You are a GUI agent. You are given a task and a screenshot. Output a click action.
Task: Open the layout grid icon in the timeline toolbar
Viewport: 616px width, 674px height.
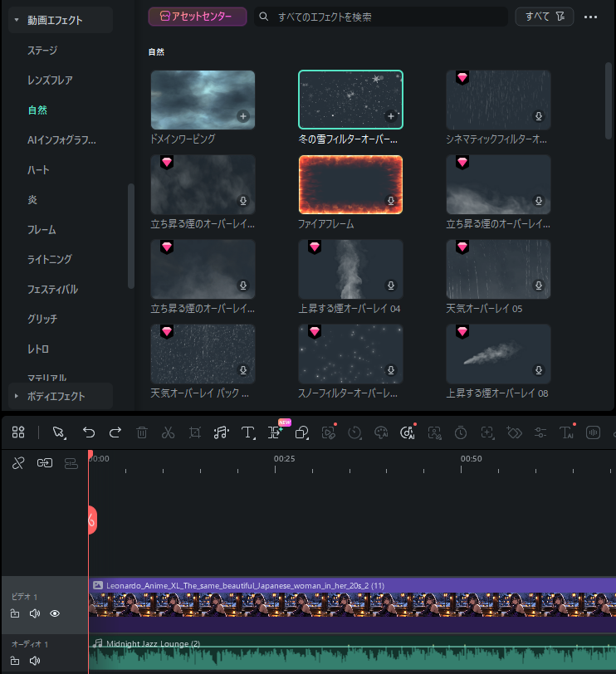18,432
